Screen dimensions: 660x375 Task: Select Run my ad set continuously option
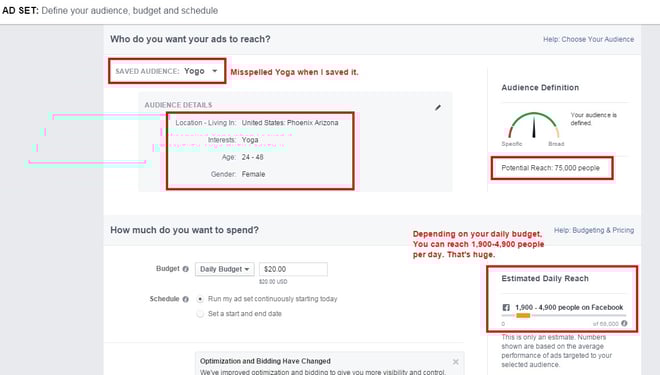point(200,299)
